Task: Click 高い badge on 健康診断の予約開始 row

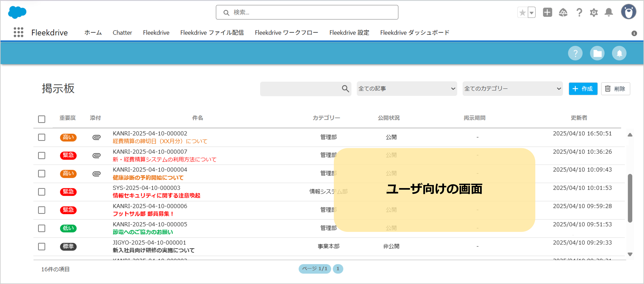Action: (x=68, y=174)
